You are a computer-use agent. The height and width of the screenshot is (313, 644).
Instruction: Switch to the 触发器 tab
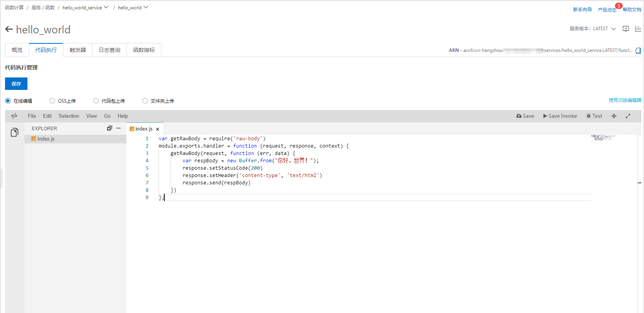click(x=78, y=50)
